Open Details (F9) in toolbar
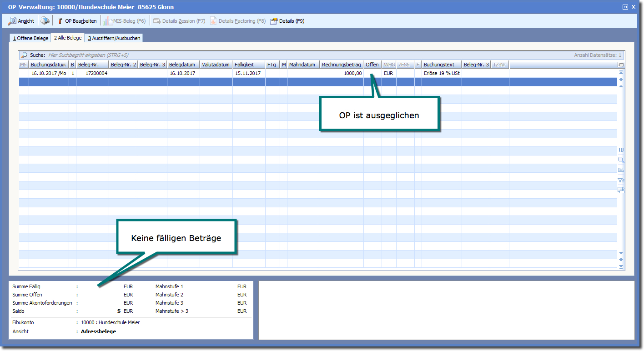This screenshot has width=644, height=351. [287, 21]
